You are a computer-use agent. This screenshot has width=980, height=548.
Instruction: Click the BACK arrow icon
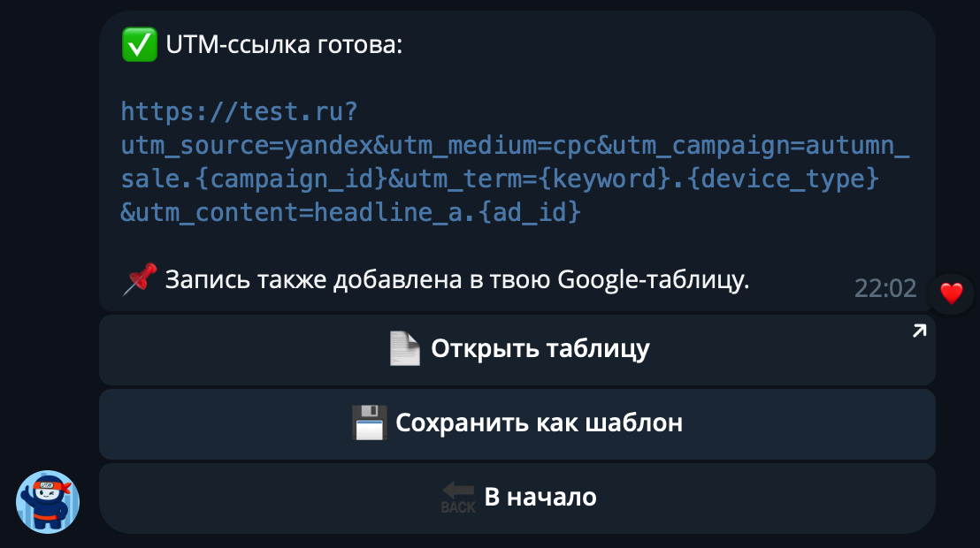click(x=459, y=495)
